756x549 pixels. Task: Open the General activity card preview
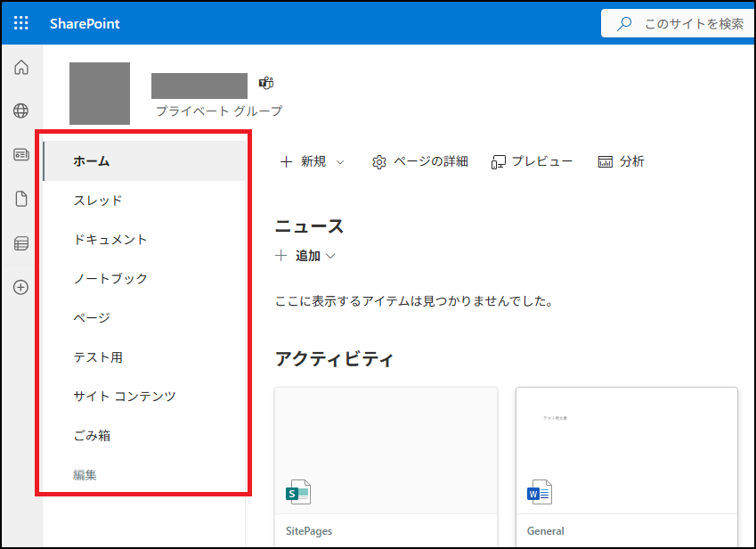click(627, 451)
